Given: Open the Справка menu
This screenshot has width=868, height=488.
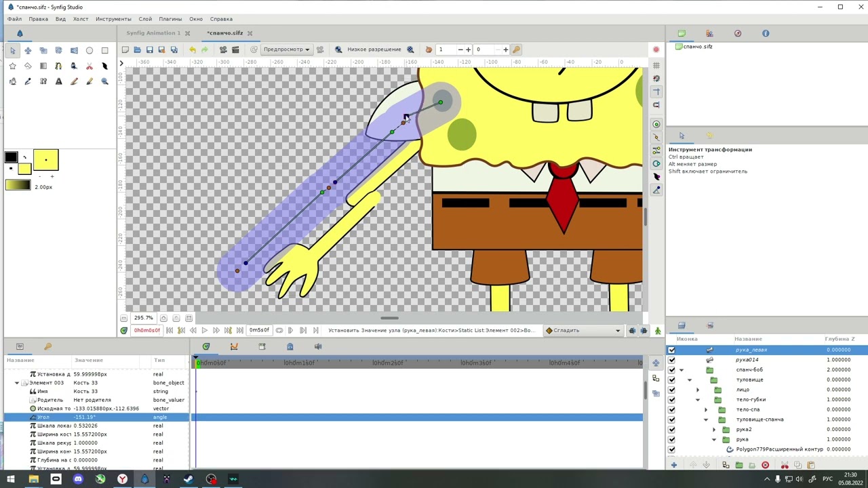Looking at the screenshot, I should [221, 19].
